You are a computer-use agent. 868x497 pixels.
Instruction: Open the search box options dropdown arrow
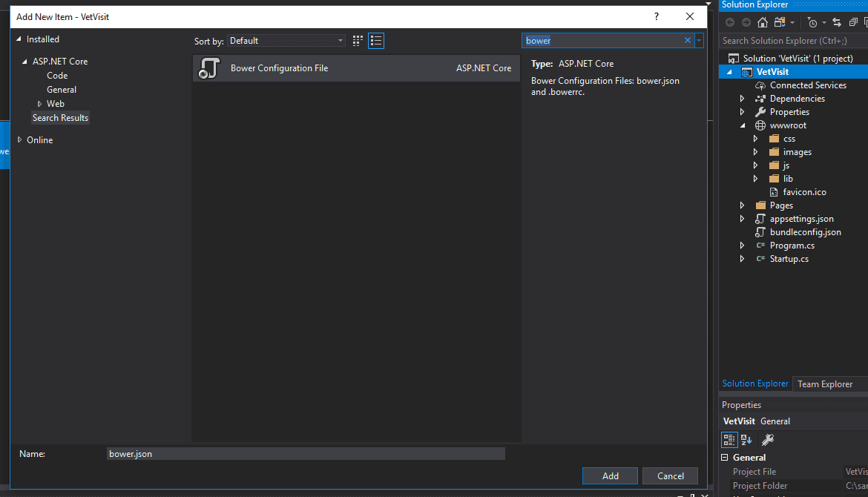[699, 40]
